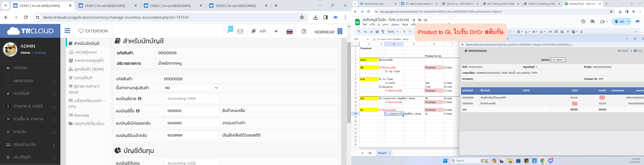Open all sheets list icon

click(370, 153)
